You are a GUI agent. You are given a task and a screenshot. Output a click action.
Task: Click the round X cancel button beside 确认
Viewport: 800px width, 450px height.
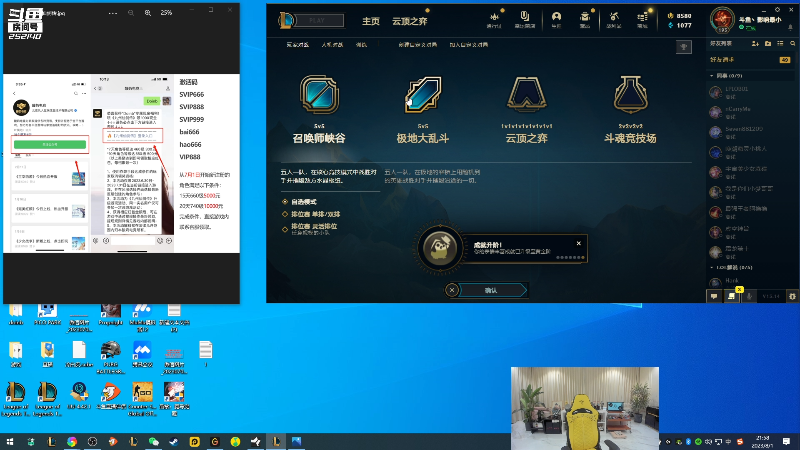[452, 290]
